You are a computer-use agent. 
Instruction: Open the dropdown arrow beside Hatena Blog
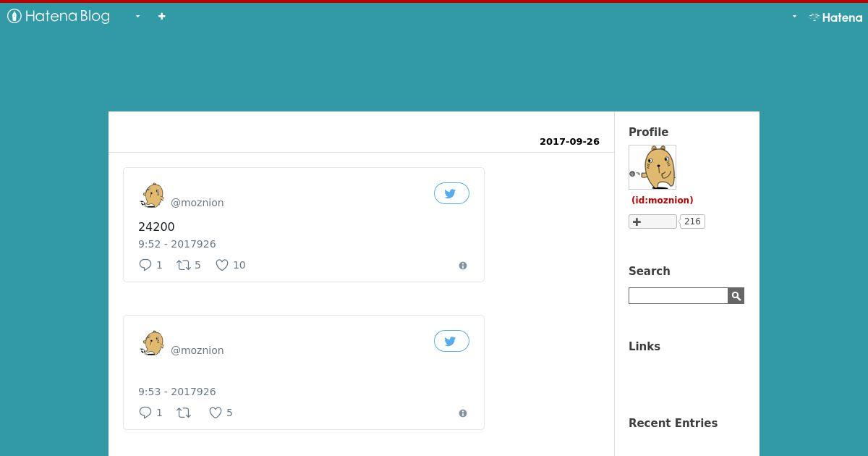click(137, 16)
